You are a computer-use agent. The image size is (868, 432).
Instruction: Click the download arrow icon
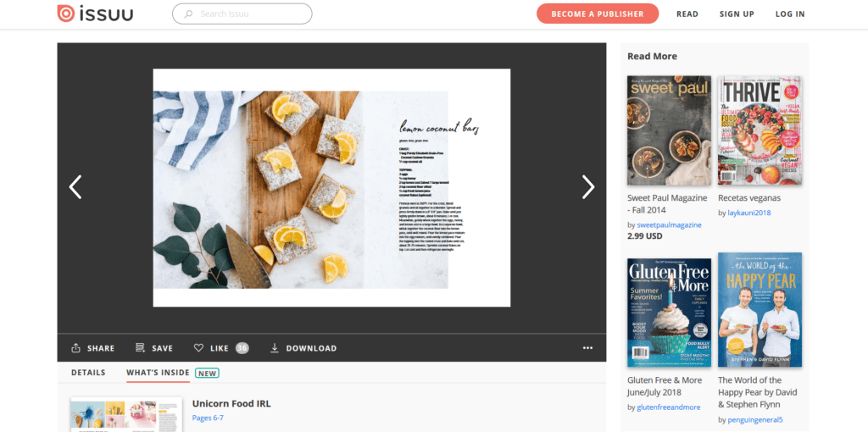pyautogui.click(x=274, y=348)
